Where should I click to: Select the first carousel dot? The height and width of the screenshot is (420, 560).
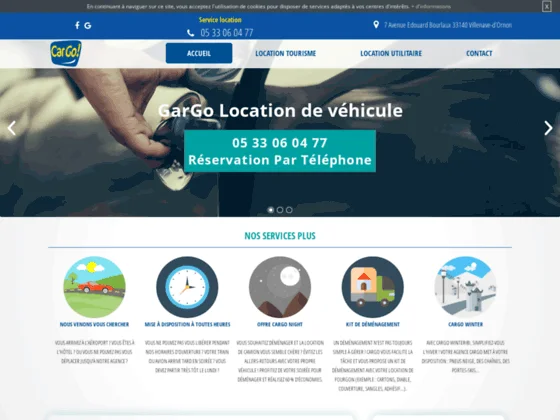(271, 210)
